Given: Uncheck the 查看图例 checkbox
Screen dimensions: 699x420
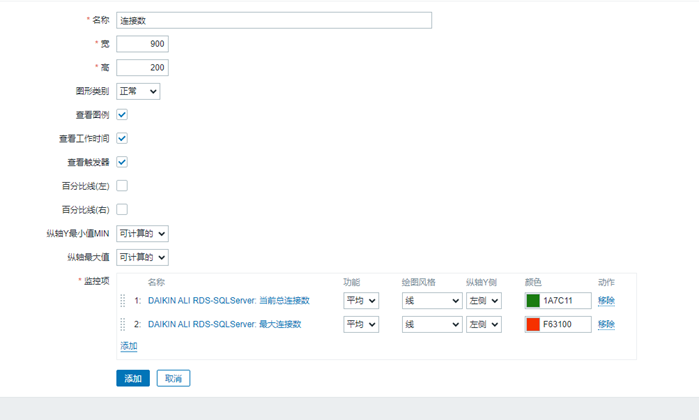Looking at the screenshot, I should click(x=122, y=115).
